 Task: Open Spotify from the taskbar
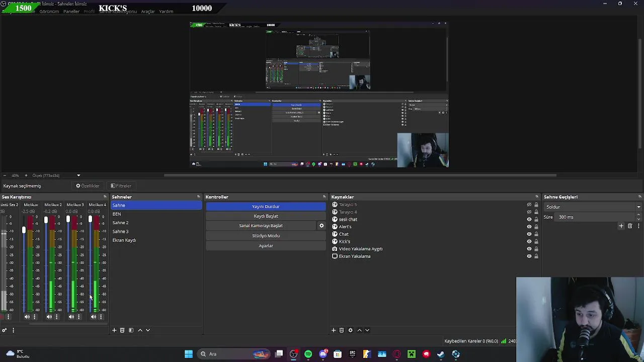click(x=308, y=354)
